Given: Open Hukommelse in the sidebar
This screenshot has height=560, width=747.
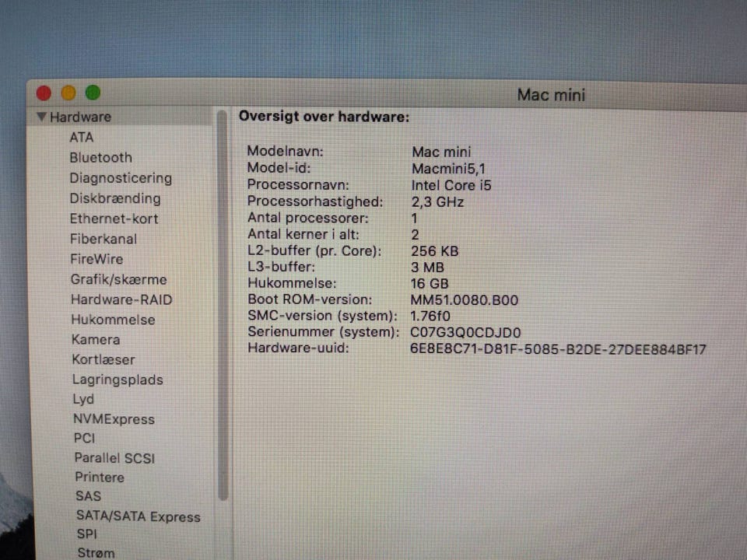Looking at the screenshot, I should point(113,320).
